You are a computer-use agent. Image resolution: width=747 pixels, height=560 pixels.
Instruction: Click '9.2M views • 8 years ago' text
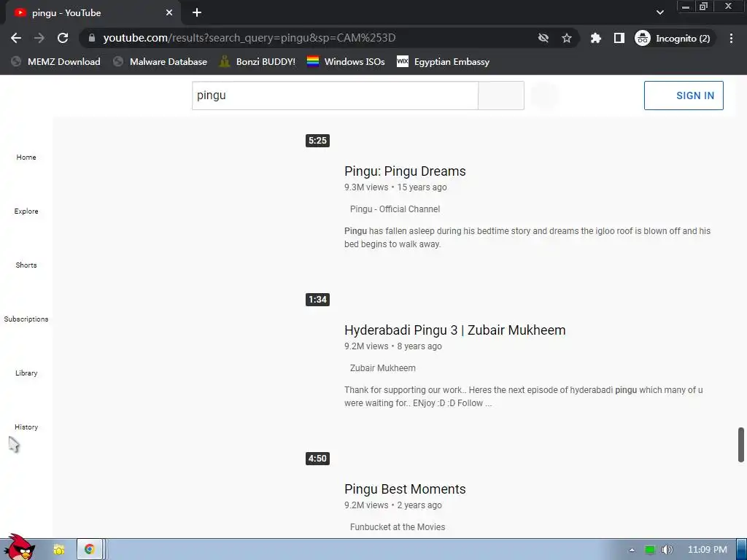coord(393,346)
